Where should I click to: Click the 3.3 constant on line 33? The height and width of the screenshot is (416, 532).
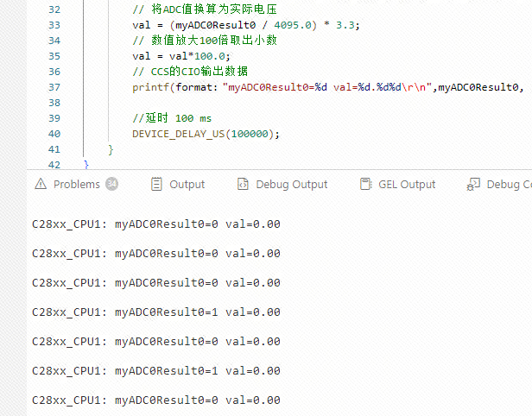click(x=345, y=25)
